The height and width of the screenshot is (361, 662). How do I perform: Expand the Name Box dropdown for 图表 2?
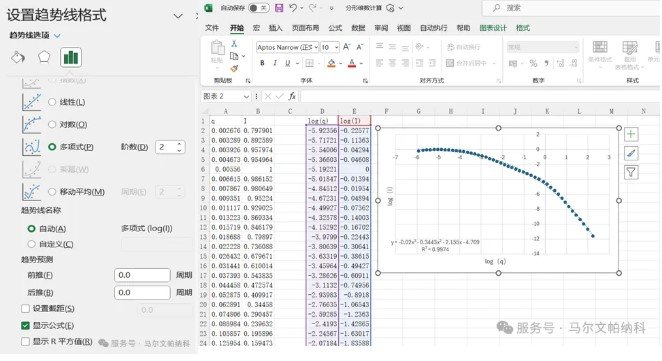click(x=246, y=97)
